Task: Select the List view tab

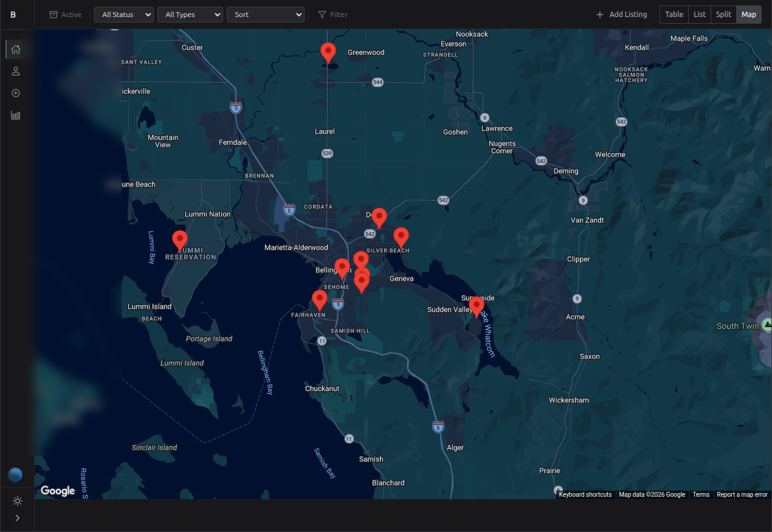Action: coord(699,14)
